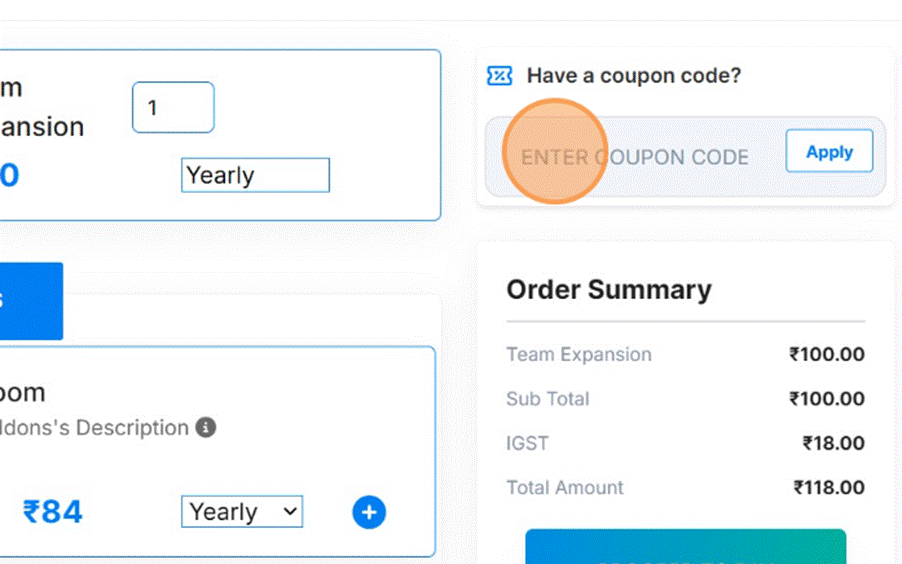Focus the quantity field showing 1
The height and width of the screenshot is (564, 902).
click(x=173, y=107)
